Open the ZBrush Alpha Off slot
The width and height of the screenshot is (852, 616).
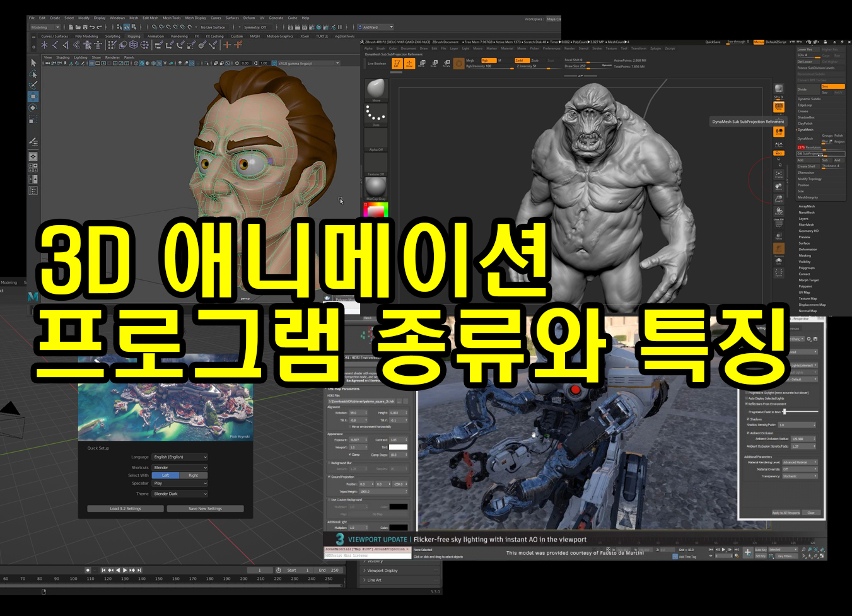point(376,140)
